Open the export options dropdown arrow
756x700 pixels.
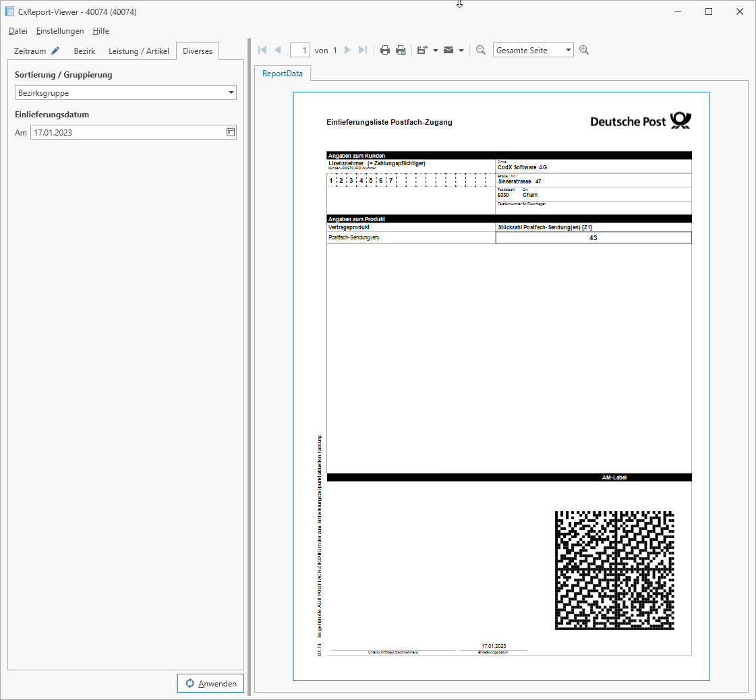pyautogui.click(x=436, y=50)
